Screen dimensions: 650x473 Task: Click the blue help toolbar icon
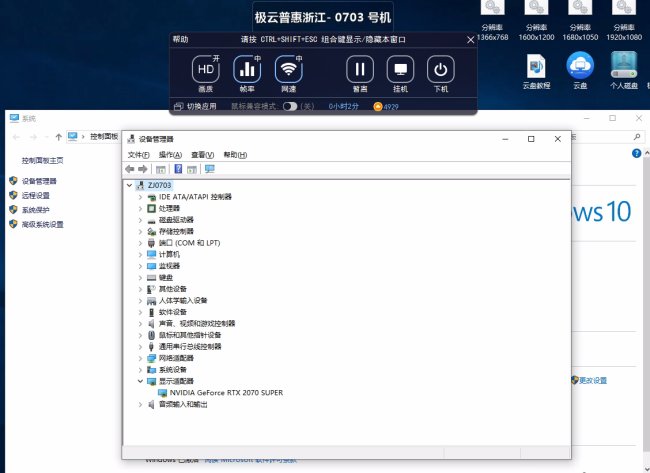click(178, 169)
